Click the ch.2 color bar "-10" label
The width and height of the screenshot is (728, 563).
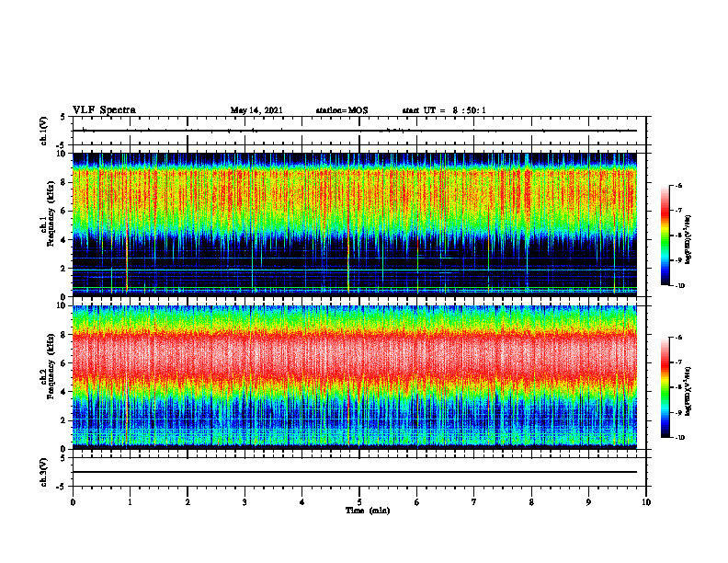tap(678, 438)
